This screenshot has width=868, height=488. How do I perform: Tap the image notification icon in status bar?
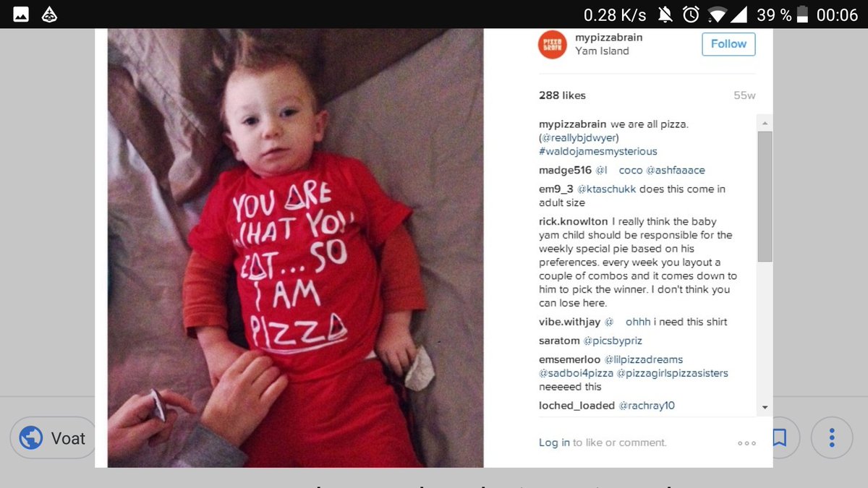(x=21, y=14)
